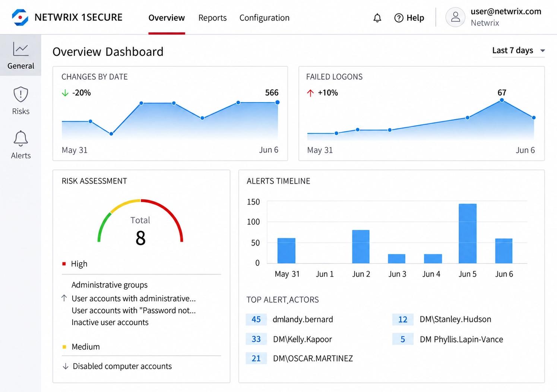Screen dimensions: 557x392
Task: Click the 12 alert count badge
Action: click(x=403, y=319)
